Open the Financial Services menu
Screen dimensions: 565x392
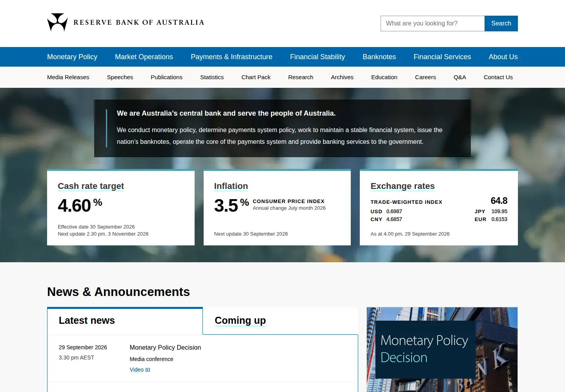(x=442, y=57)
